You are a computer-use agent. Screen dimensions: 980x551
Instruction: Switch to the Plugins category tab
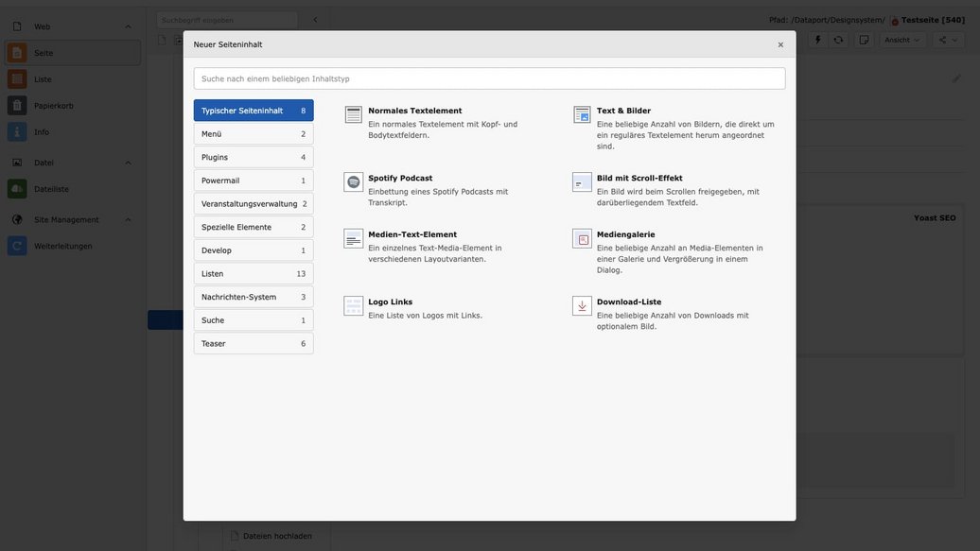[x=253, y=157]
